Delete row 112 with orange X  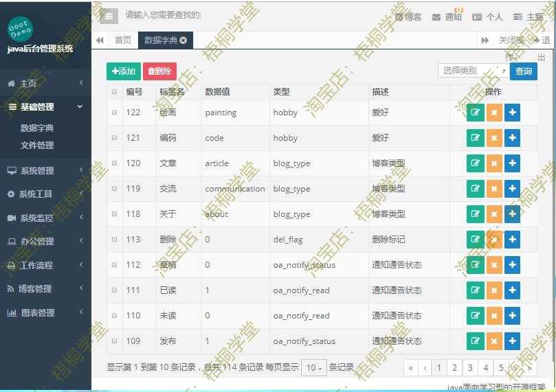pos(494,265)
